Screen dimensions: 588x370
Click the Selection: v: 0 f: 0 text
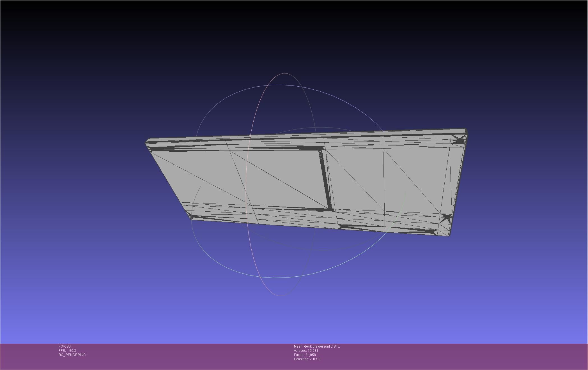[x=307, y=359]
